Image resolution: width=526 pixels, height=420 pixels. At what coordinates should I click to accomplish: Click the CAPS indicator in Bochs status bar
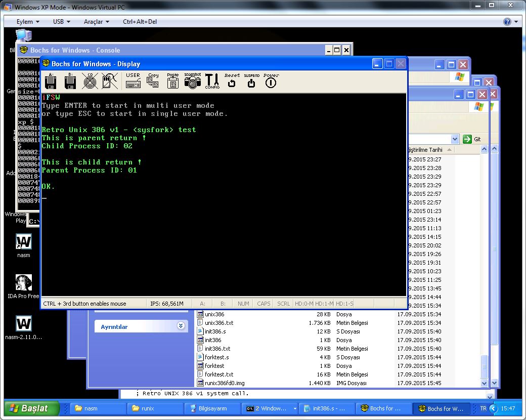264,304
